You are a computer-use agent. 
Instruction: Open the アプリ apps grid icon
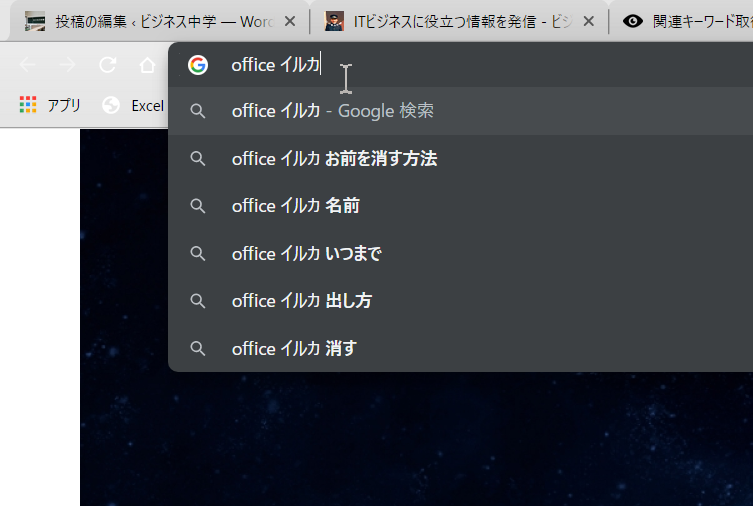(x=28, y=105)
